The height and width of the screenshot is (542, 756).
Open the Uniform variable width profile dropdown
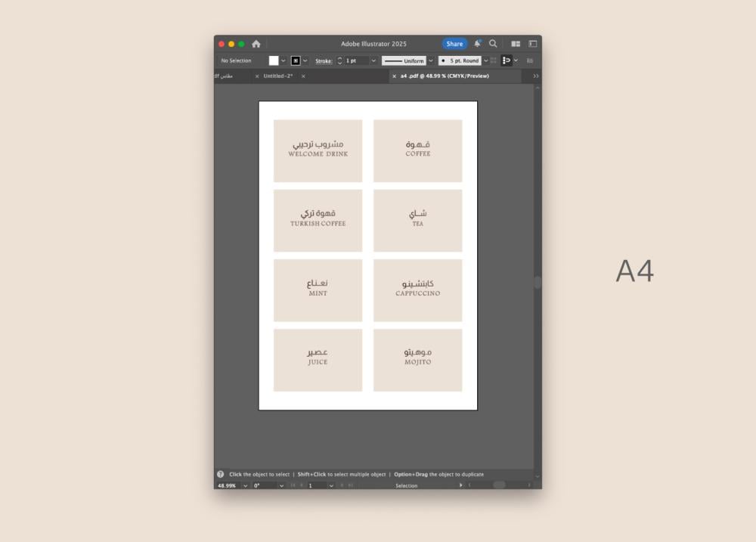431,60
